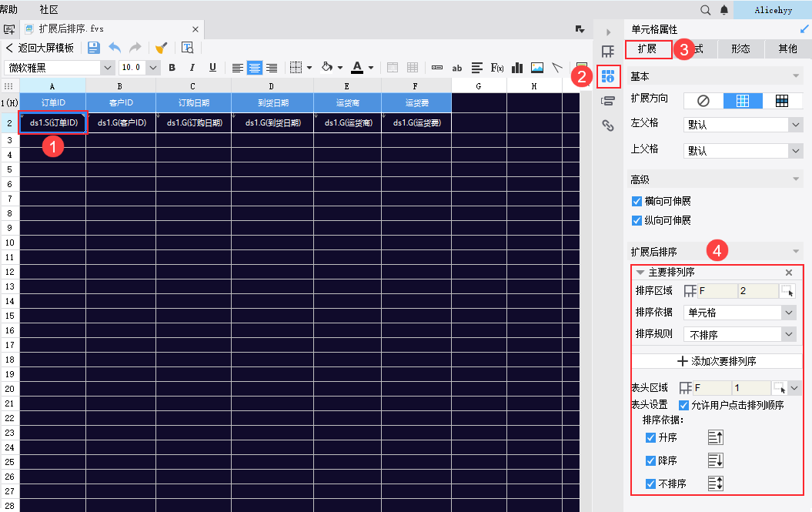The height and width of the screenshot is (512, 812).
Task: Open the hyperlink sidebar icon
Action: click(x=608, y=125)
